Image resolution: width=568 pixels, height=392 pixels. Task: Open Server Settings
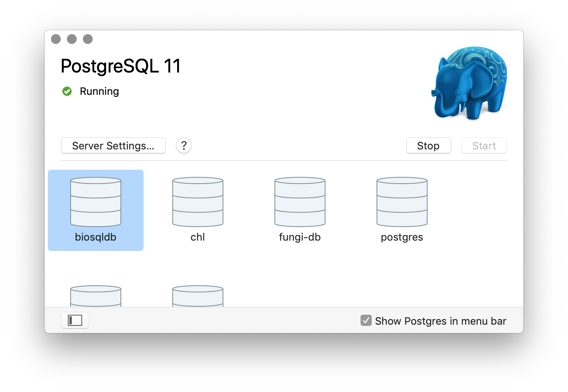click(x=113, y=146)
